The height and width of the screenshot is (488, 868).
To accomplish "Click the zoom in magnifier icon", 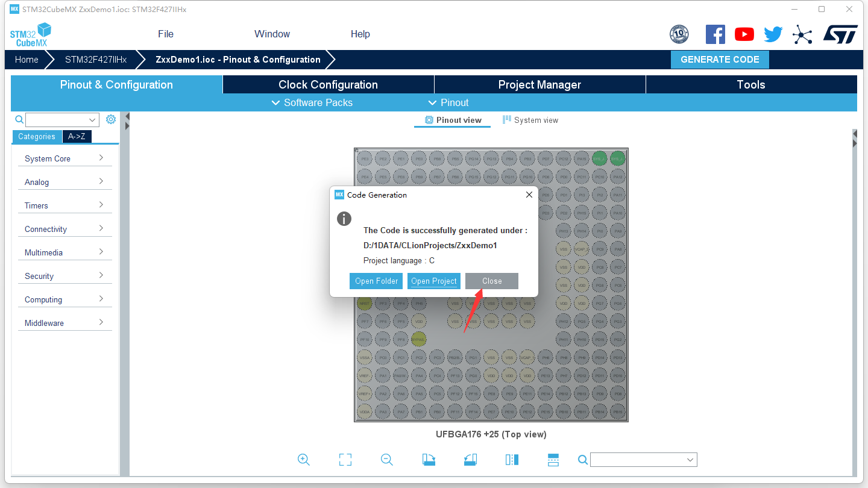I will click(x=304, y=460).
